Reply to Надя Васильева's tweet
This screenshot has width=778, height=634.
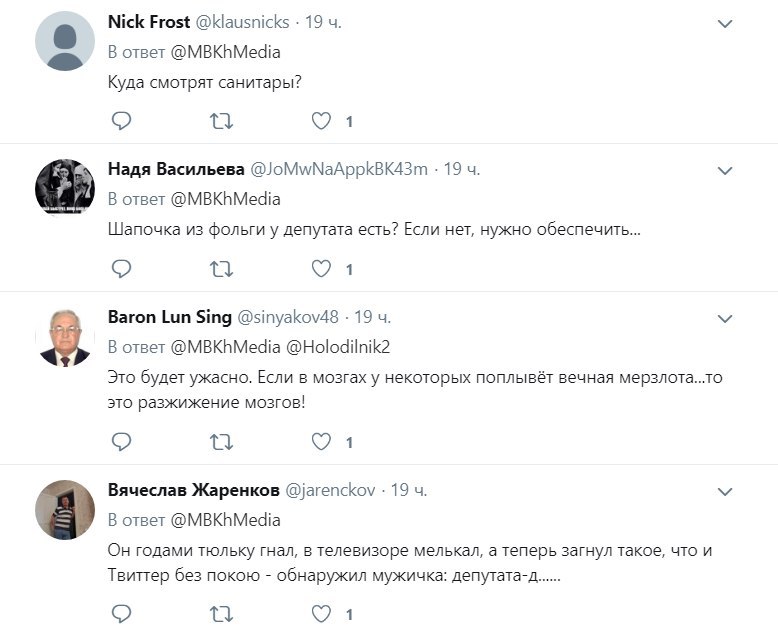pyautogui.click(x=121, y=269)
